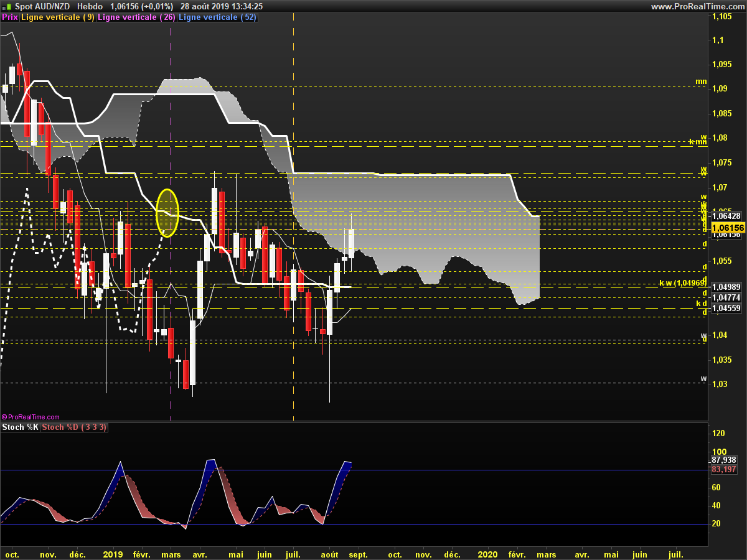The height and width of the screenshot is (560, 747).
Task: Click the 1,105 price axis label
Action: [x=722, y=16]
